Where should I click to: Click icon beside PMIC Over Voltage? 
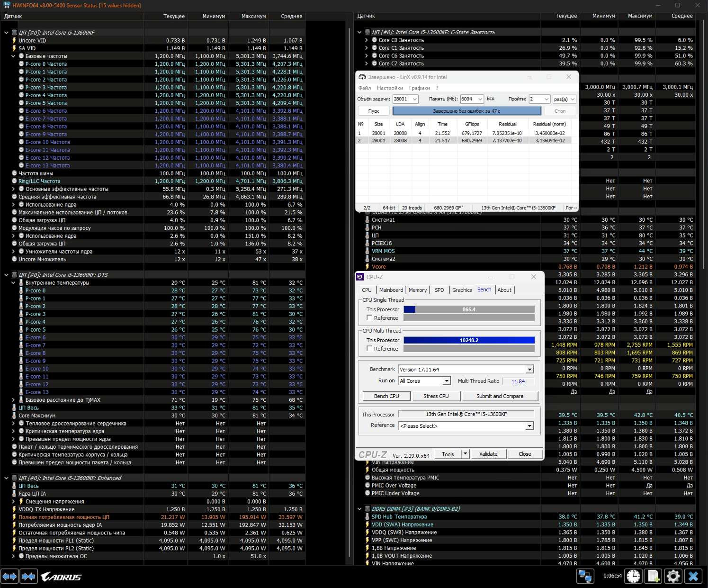(x=367, y=486)
